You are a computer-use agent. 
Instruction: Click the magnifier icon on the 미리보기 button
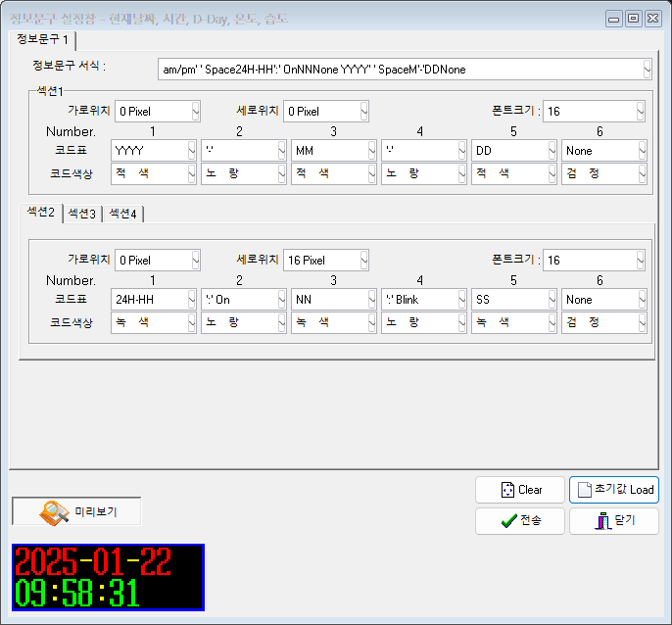(x=53, y=511)
